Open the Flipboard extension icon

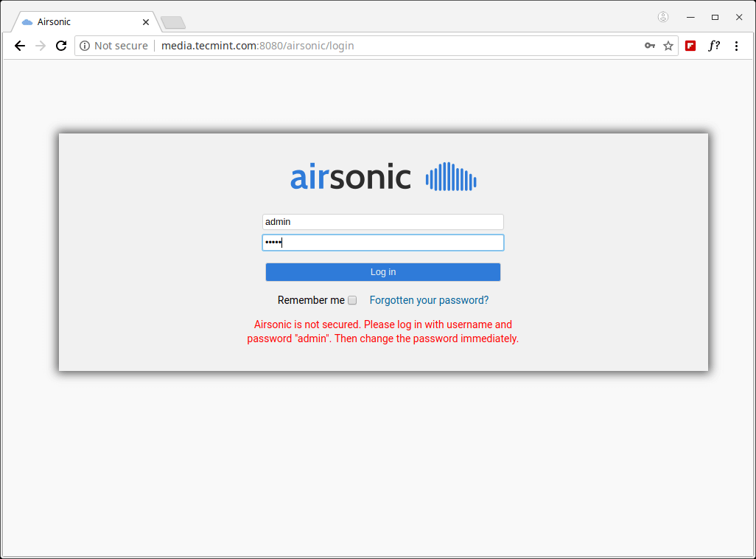pyautogui.click(x=690, y=46)
